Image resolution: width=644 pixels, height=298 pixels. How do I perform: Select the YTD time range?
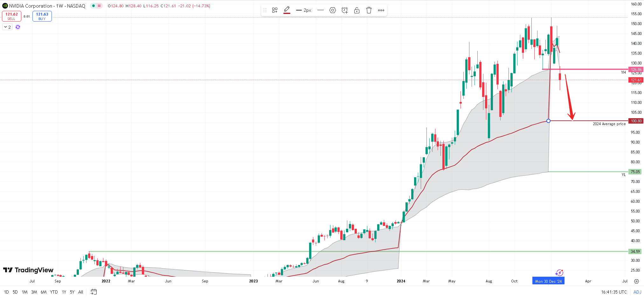[x=54, y=292]
